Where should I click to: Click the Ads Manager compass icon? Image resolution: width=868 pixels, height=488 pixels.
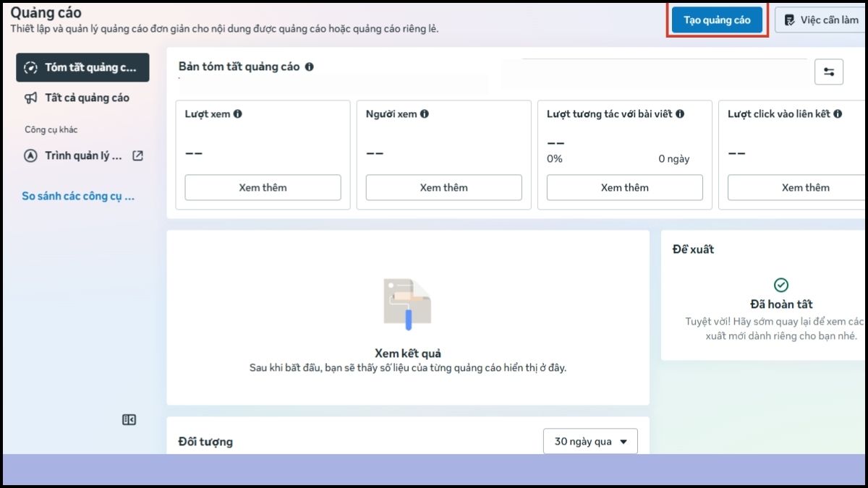30,155
